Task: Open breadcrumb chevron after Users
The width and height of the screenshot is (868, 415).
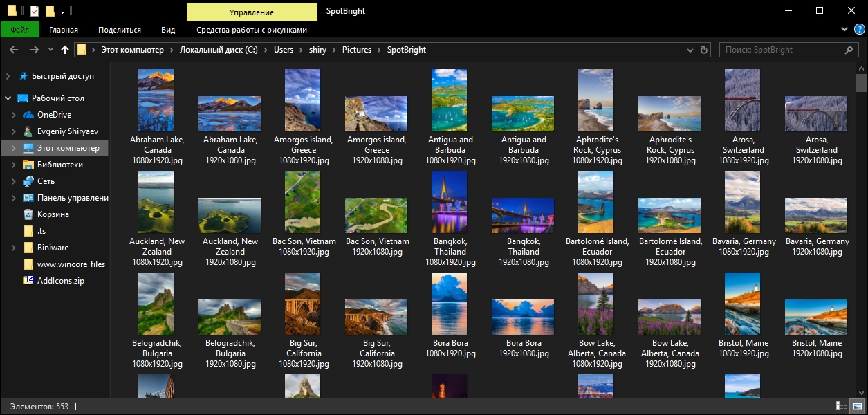Action: 302,50
